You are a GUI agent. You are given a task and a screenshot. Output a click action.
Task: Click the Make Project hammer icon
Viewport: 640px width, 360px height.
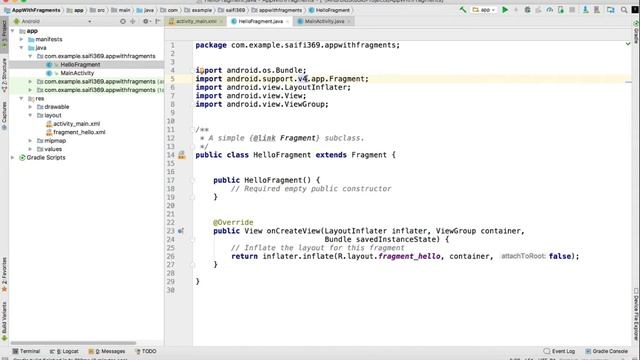(462, 10)
